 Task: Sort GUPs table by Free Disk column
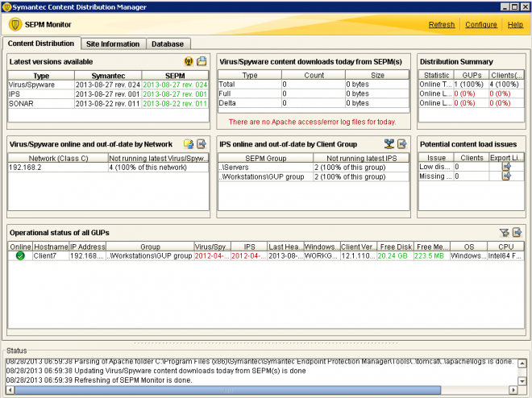point(396,247)
